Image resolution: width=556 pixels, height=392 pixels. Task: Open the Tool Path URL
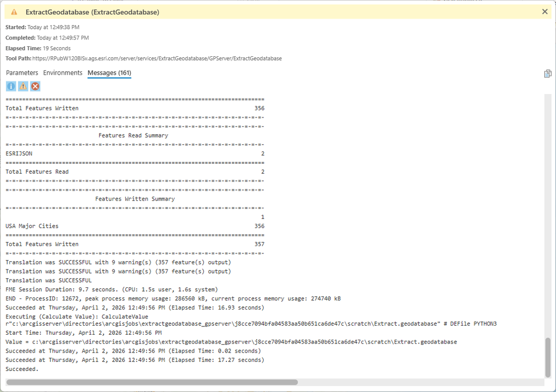(x=157, y=58)
